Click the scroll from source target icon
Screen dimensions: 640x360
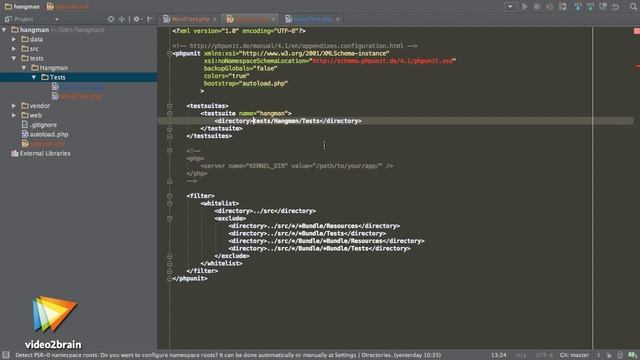tap(111, 19)
